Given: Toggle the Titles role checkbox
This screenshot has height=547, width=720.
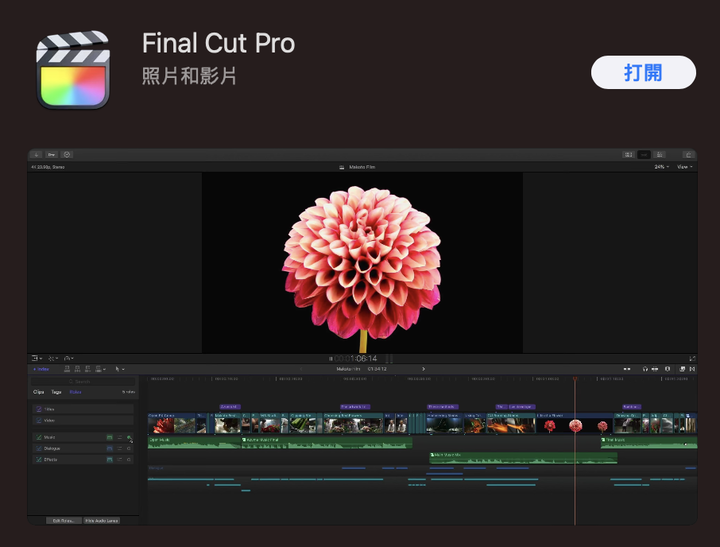Looking at the screenshot, I should (39, 409).
